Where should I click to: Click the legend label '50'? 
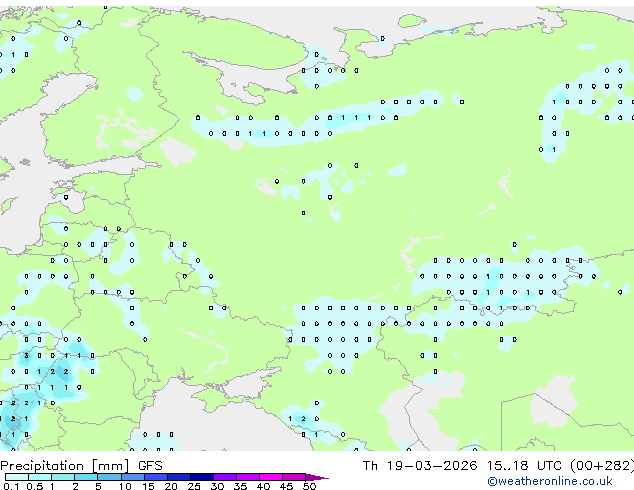point(309,486)
